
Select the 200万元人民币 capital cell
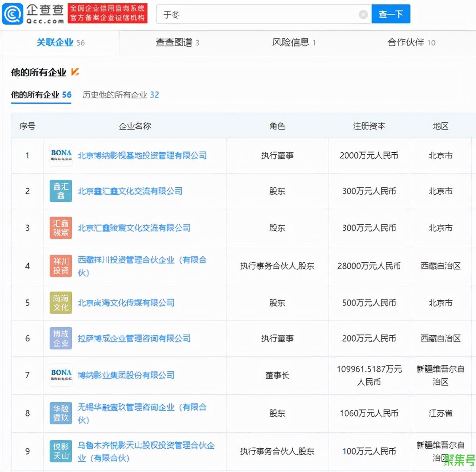(x=369, y=339)
